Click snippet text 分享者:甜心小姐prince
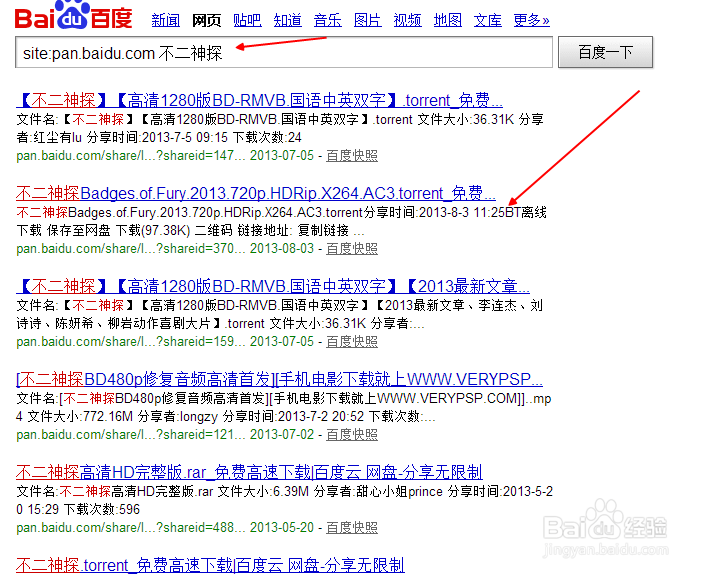Viewport: 708px width, 574px height. pos(378,491)
